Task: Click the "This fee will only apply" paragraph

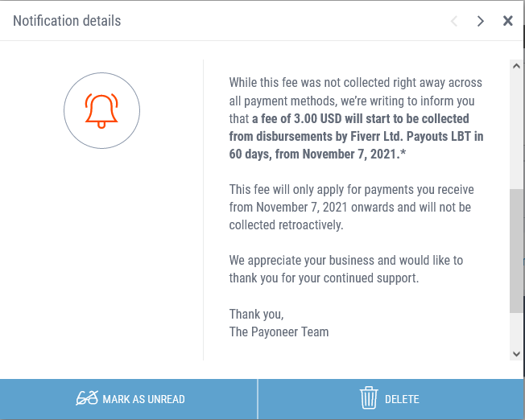Action: (351, 208)
